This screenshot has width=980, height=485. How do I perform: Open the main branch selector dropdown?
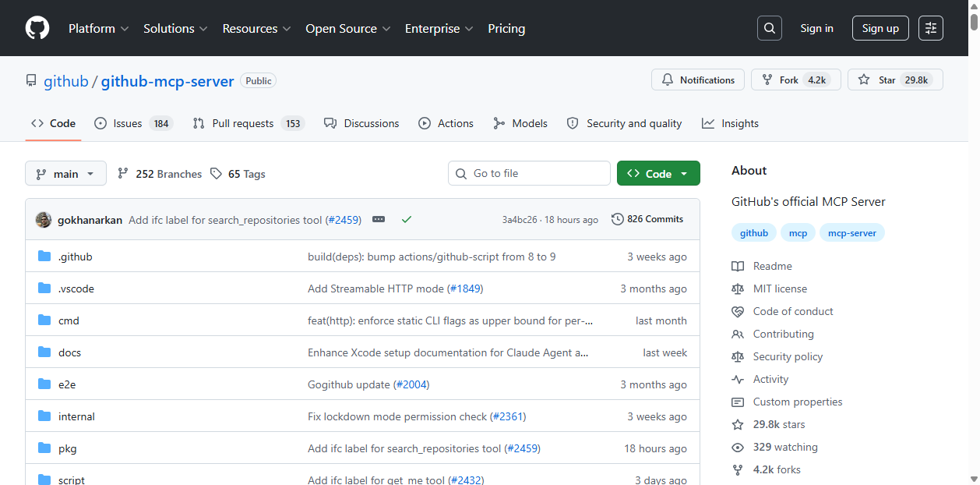tap(65, 174)
